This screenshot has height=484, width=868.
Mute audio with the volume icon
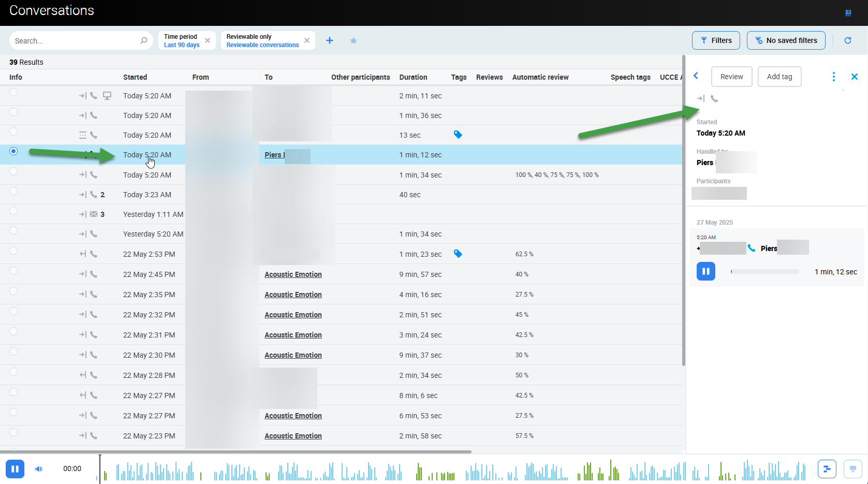(x=39, y=469)
